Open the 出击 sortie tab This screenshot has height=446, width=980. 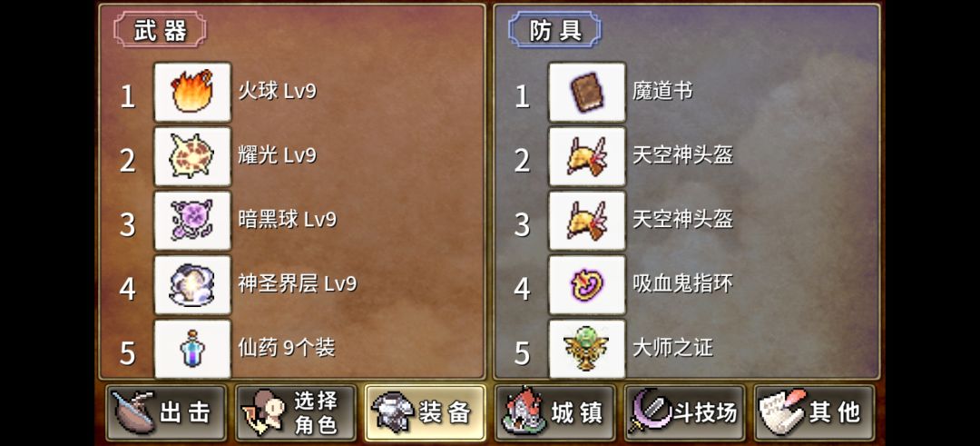[x=166, y=413]
